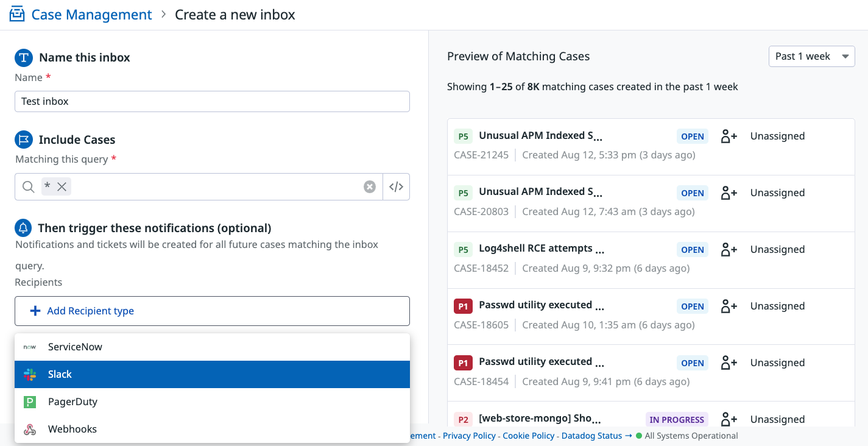This screenshot has width=868, height=446.
Task: Click the Case Management breadcrumb
Action: click(x=91, y=14)
